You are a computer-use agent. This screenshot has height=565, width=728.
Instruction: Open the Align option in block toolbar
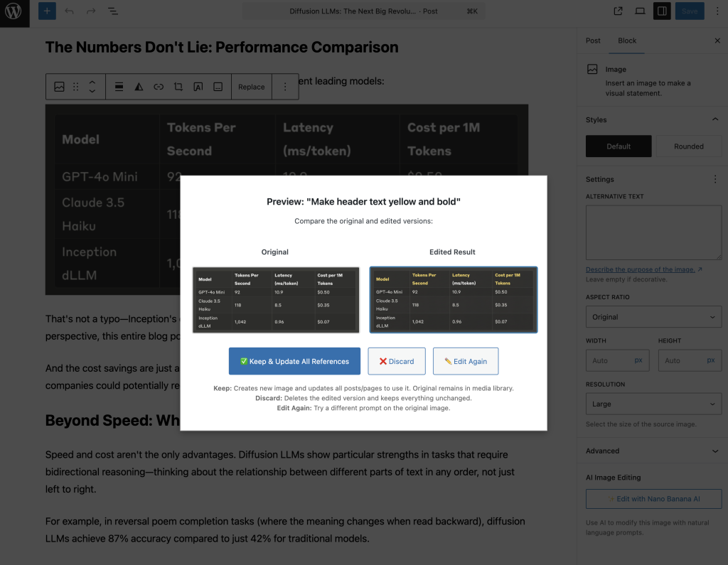click(119, 87)
